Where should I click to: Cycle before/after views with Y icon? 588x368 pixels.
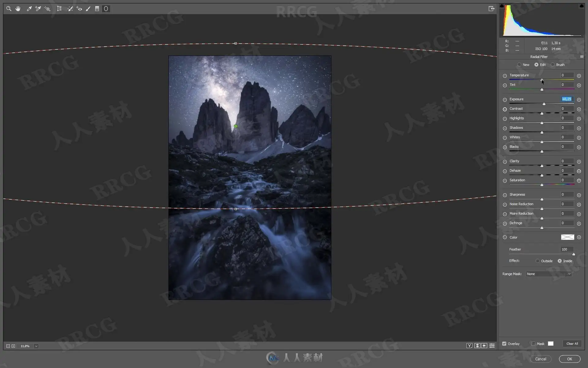pyautogui.click(x=469, y=346)
